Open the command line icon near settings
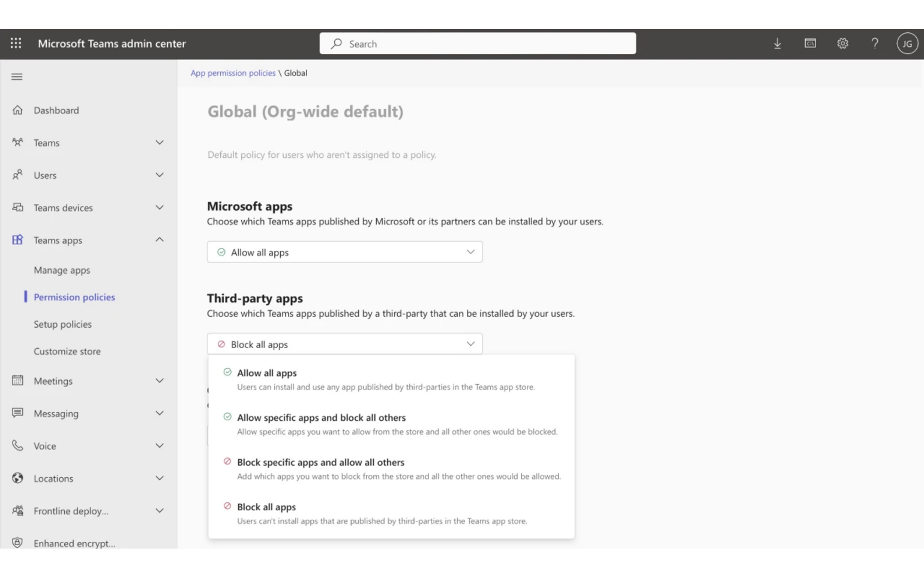Screen dimensions: 924x578 tap(810, 43)
